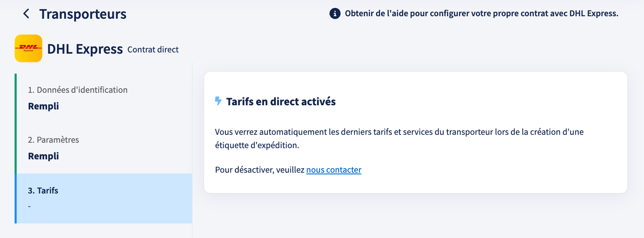Click the Transporteurs page heading
Viewport: 644px width, 238px height.
(x=83, y=14)
